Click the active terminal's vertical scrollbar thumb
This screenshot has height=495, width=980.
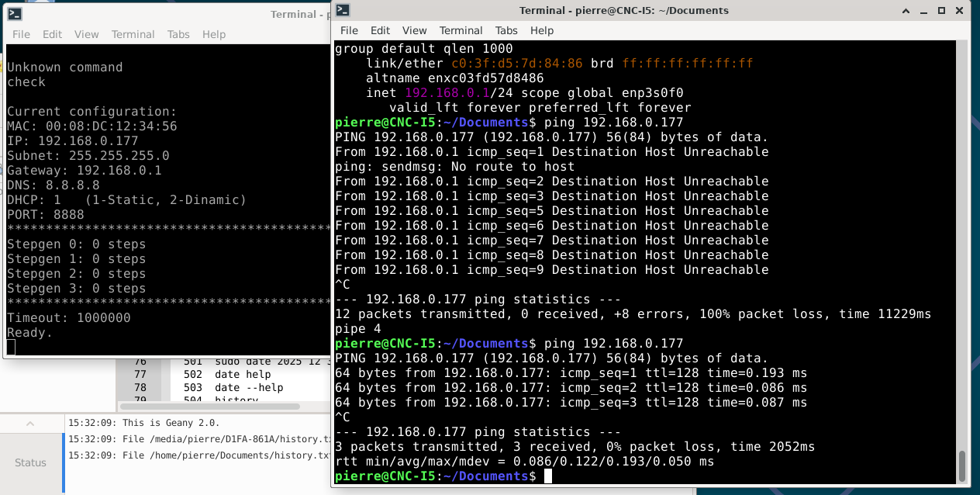click(x=962, y=466)
